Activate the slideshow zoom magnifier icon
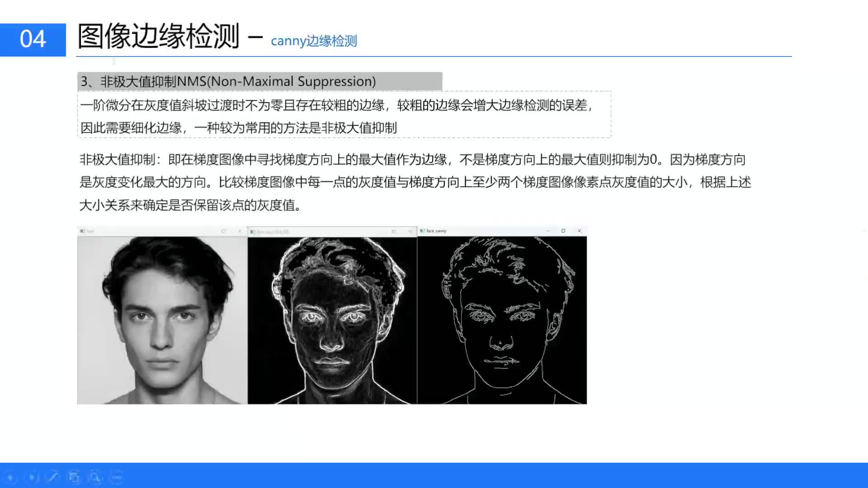This screenshot has width=868, height=488. click(x=95, y=477)
